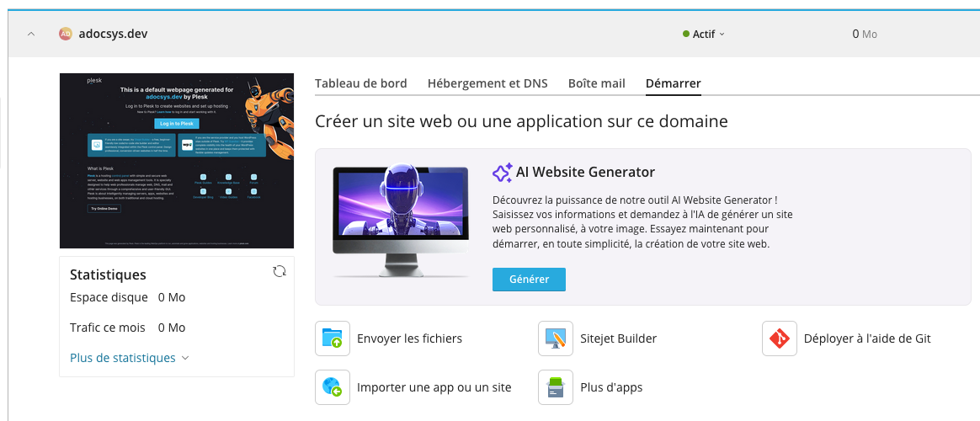Click the red Git deploy icon
Screen dimensions: 980x421
click(x=779, y=338)
